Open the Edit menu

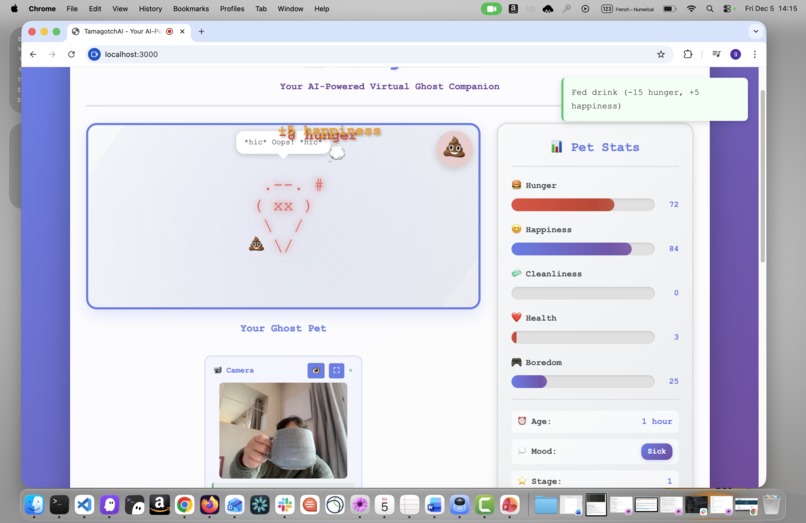click(x=95, y=9)
